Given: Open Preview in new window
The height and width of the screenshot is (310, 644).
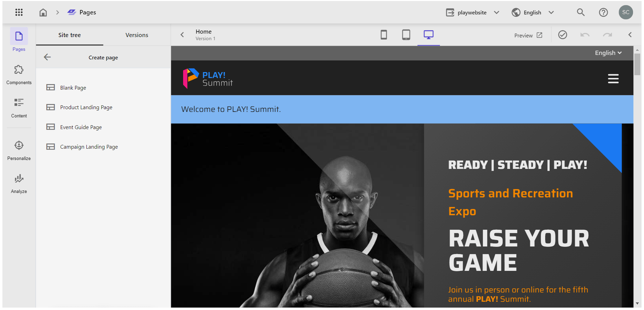Looking at the screenshot, I should point(528,35).
